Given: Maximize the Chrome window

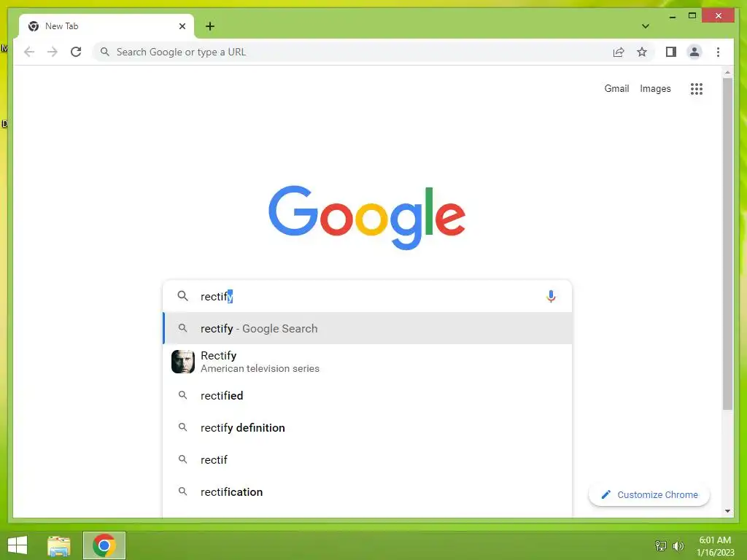Looking at the screenshot, I should pos(692,16).
